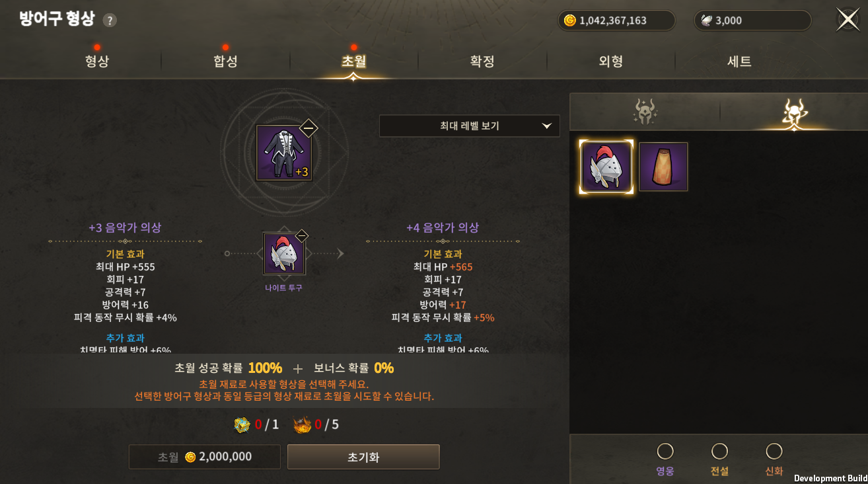This screenshot has width=868, height=484.
Task: Click the flame material icon
Action: [x=302, y=424]
